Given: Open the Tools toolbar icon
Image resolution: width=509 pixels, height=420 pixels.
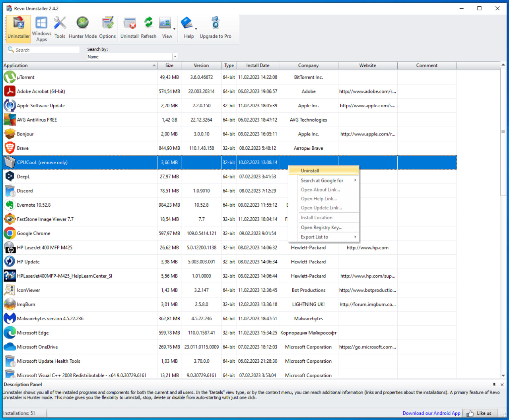Looking at the screenshot, I should coord(60,28).
